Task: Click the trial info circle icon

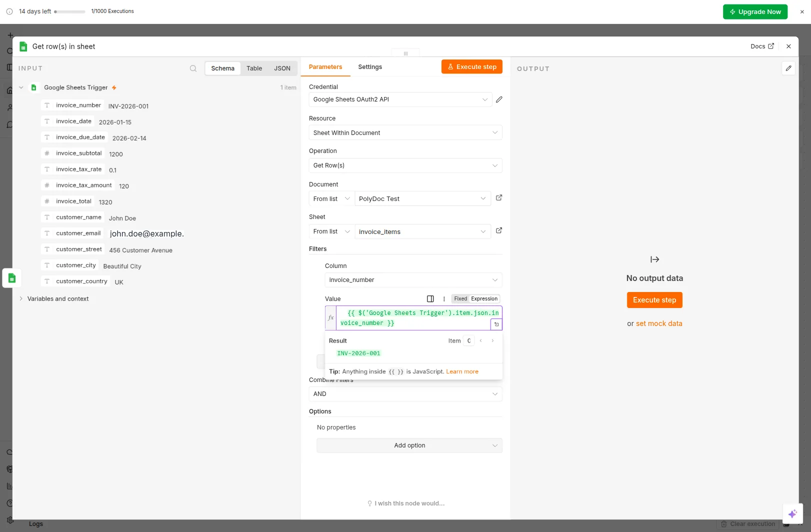Action: (9, 11)
